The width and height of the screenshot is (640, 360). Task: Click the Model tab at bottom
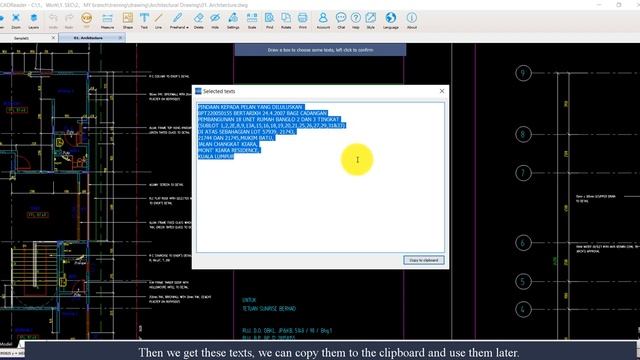click(7, 344)
